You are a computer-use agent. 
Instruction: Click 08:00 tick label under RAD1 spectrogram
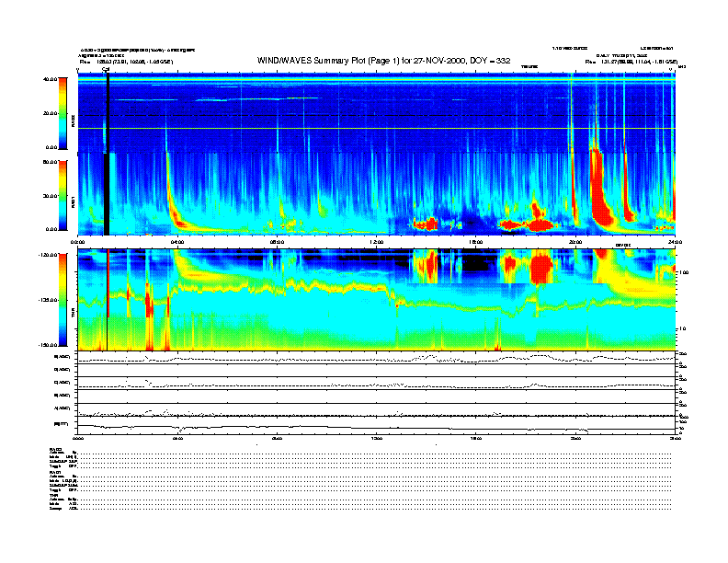[x=277, y=242]
